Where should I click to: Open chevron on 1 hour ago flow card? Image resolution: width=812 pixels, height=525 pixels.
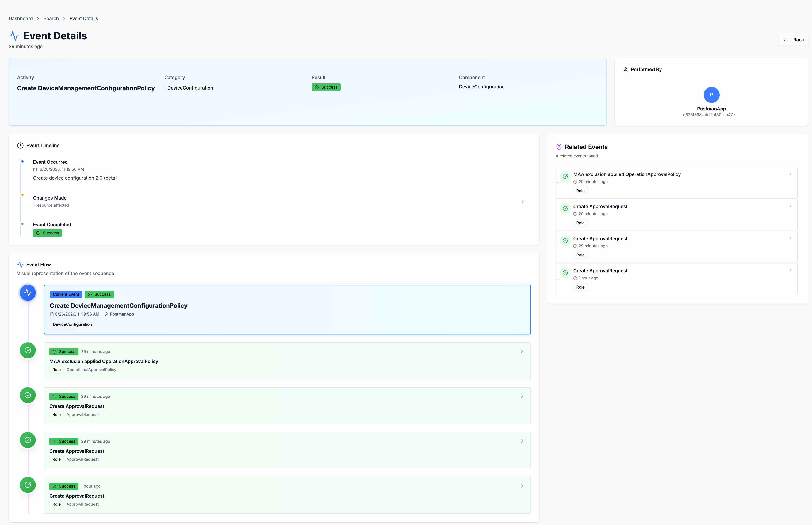pos(522,486)
